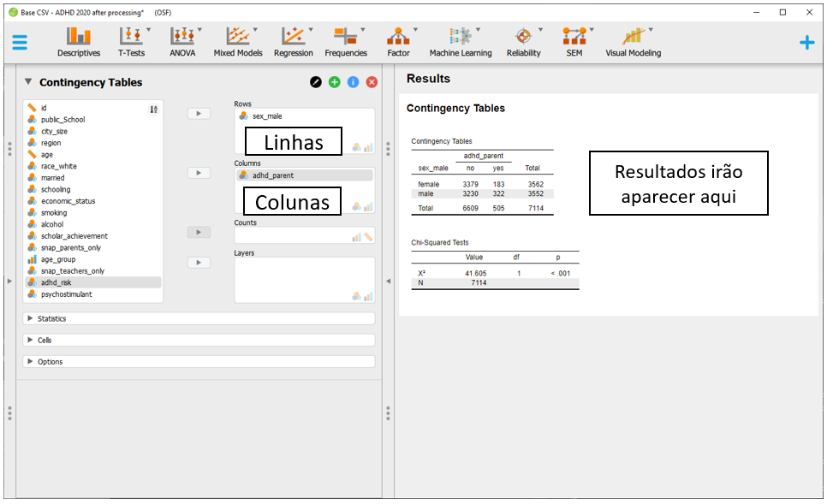
Task: Open the Descriptives analysis menu
Action: [78, 40]
